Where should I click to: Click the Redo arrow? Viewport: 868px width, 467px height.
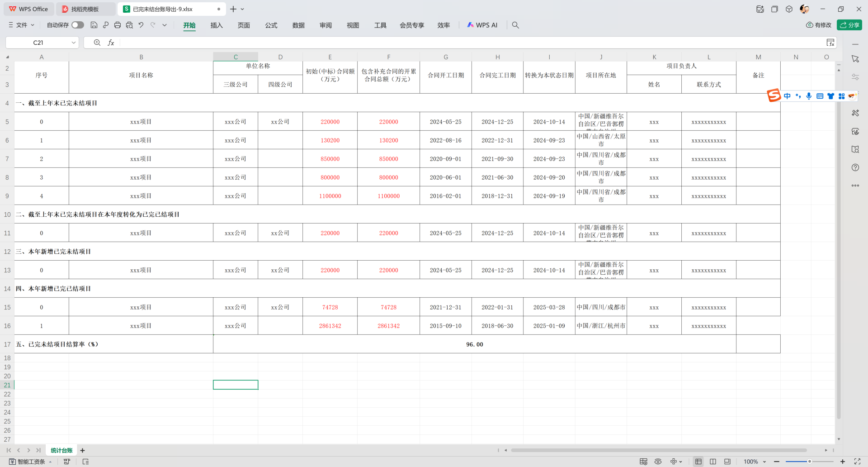153,25
